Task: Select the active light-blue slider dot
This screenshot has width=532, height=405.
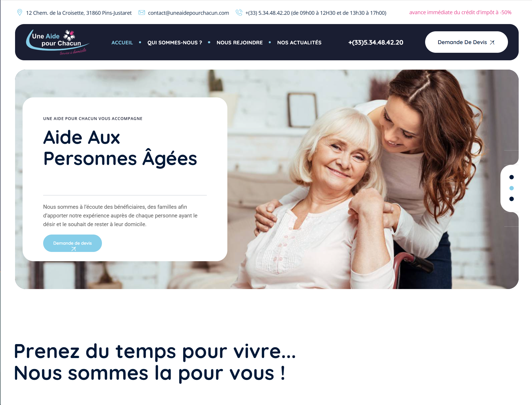Action: pos(511,188)
